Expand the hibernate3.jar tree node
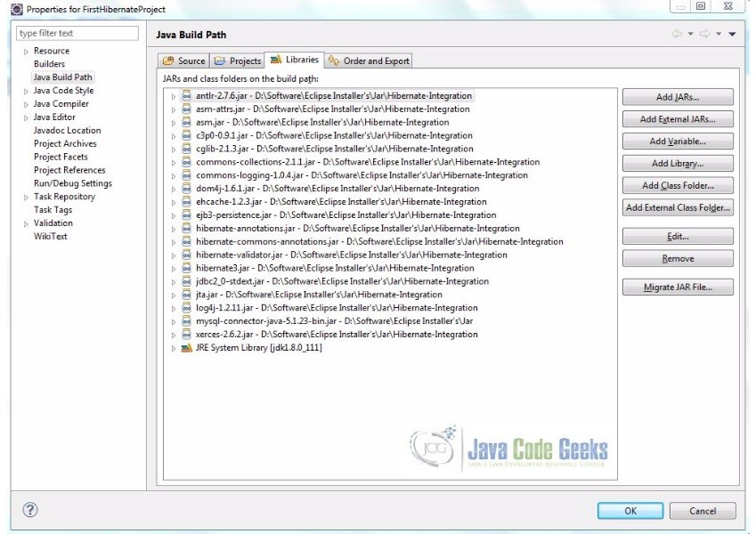Screen dimensions: 756x534 tap(173, 269)
